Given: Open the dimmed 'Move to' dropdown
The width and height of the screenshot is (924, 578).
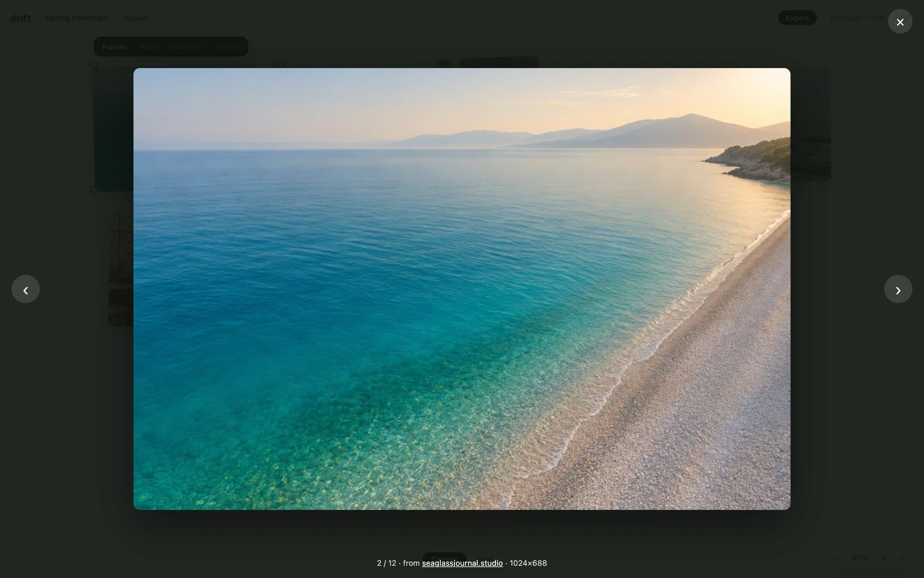Looking at the screenshot, I should pos(187,47).
